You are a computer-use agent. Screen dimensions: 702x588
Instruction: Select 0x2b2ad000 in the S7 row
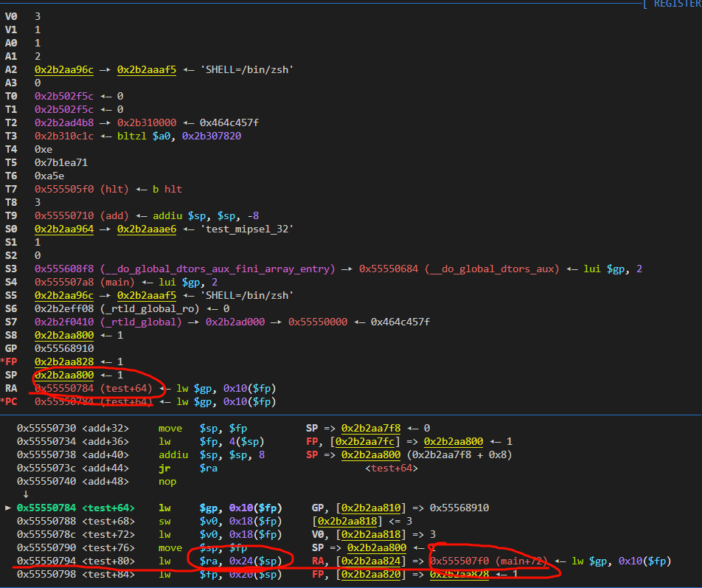pos(235,322)
